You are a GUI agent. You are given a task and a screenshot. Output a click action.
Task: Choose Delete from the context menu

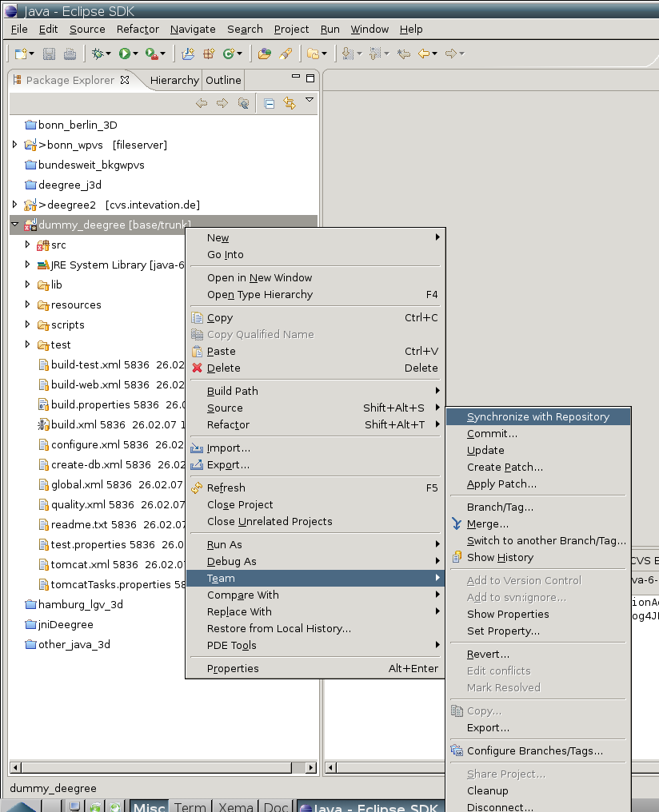coord(315,368)
